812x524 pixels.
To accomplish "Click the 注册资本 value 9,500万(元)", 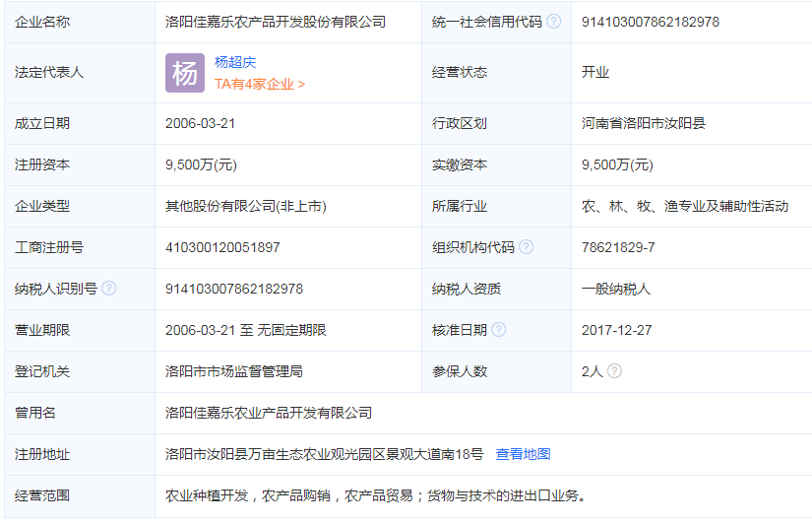I will (x=201, y=164).
